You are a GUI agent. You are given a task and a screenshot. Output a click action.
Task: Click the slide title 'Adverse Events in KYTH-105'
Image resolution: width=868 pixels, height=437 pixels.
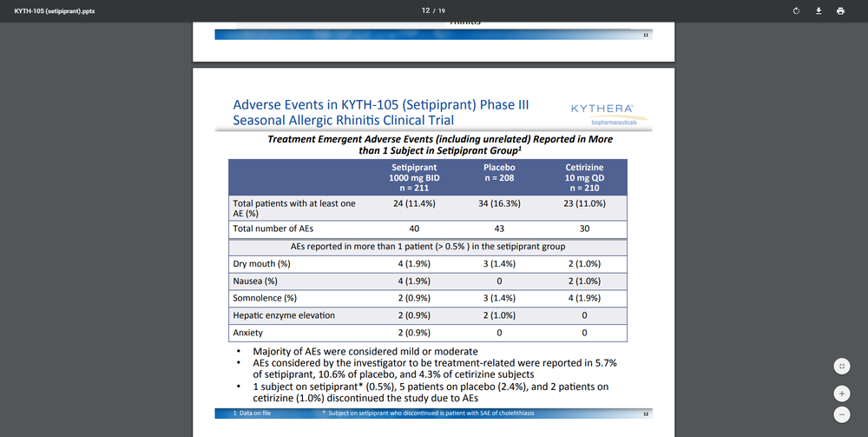[380, 112]
